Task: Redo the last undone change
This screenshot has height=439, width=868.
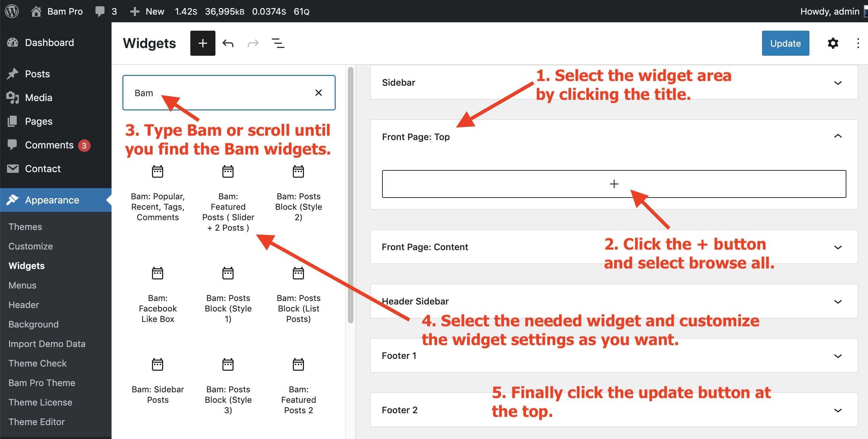Action: (x=253, y=43)
